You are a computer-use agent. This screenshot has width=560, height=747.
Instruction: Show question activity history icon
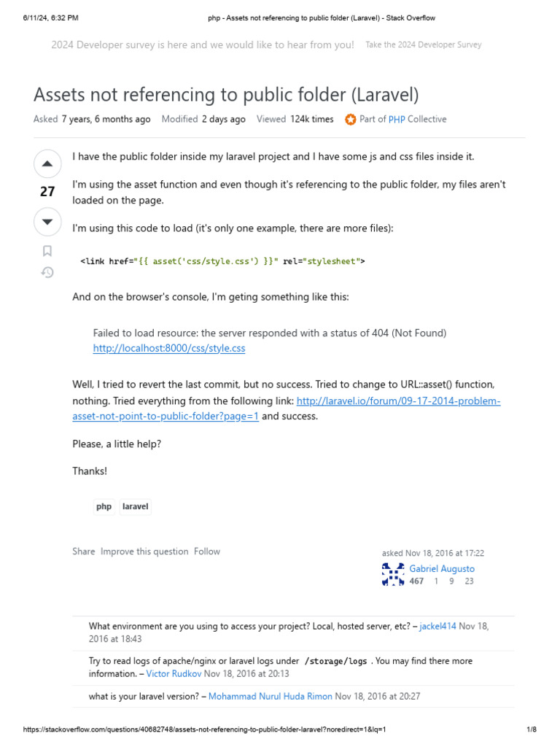click(47, 273)
